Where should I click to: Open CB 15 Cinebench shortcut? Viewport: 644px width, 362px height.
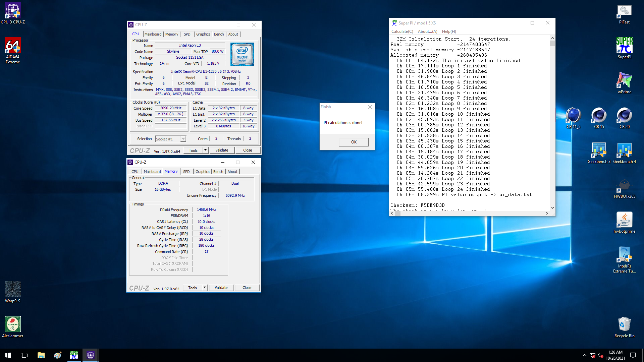pos(599,118)
